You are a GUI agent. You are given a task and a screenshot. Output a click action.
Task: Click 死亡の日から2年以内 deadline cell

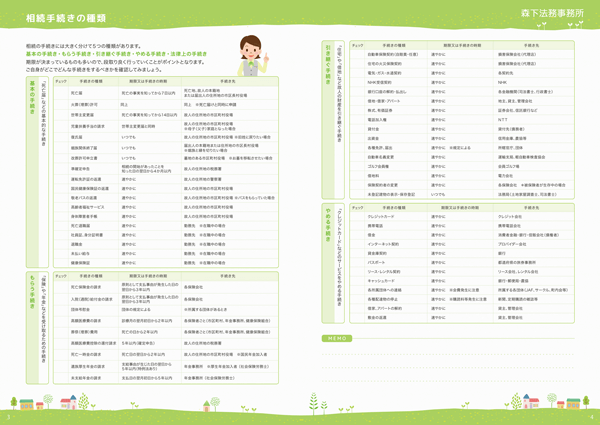(x=140, y=332)
